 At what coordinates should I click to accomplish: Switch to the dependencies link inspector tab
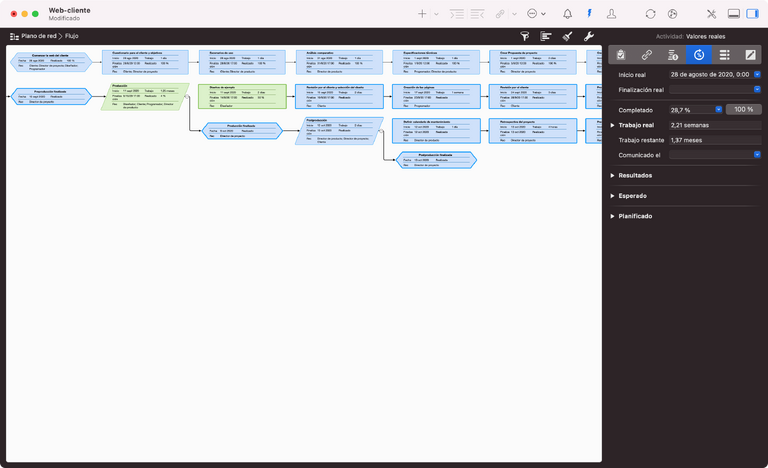647,55
